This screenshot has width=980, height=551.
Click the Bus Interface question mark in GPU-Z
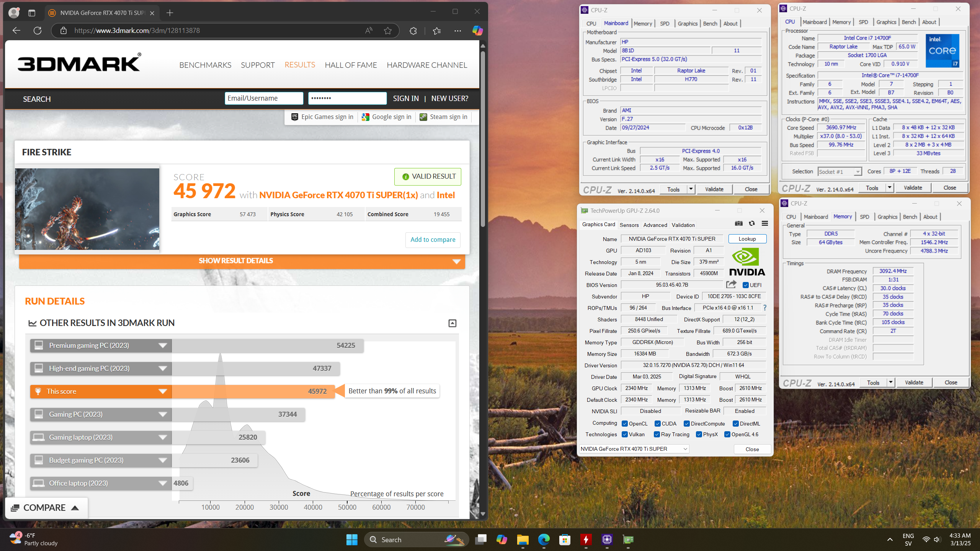point(765,308)
